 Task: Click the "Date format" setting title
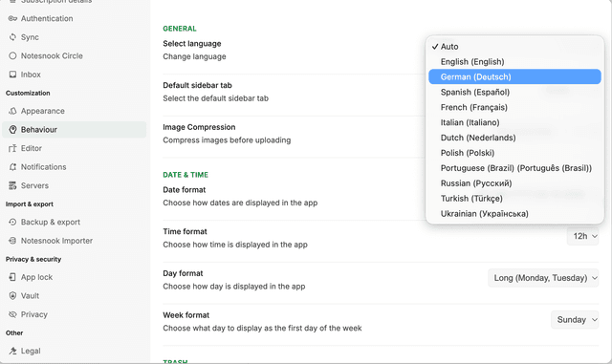[x=185, y=190]
